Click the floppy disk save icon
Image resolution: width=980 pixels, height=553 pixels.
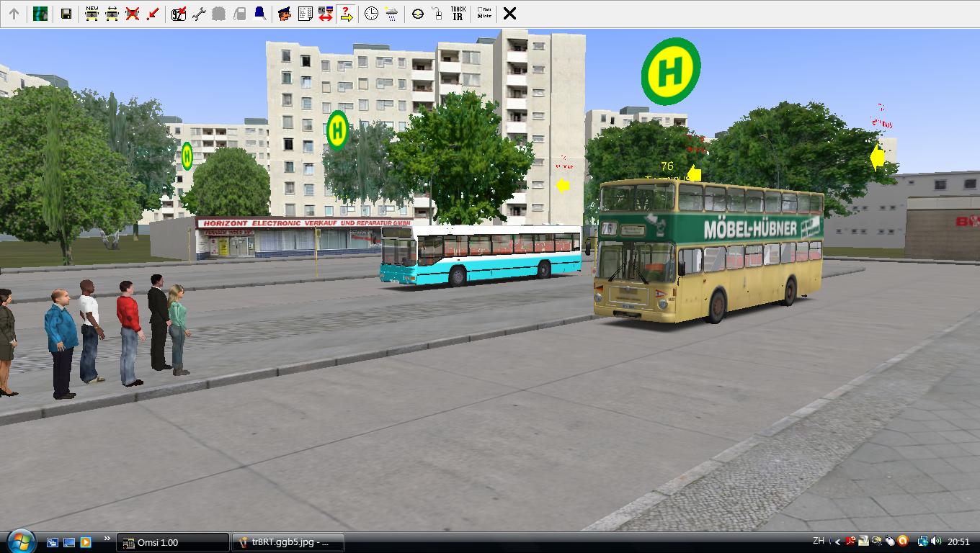pos(66,14)
